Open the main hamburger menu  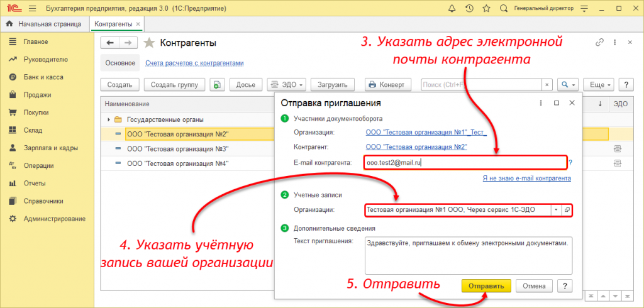[33, 8]
